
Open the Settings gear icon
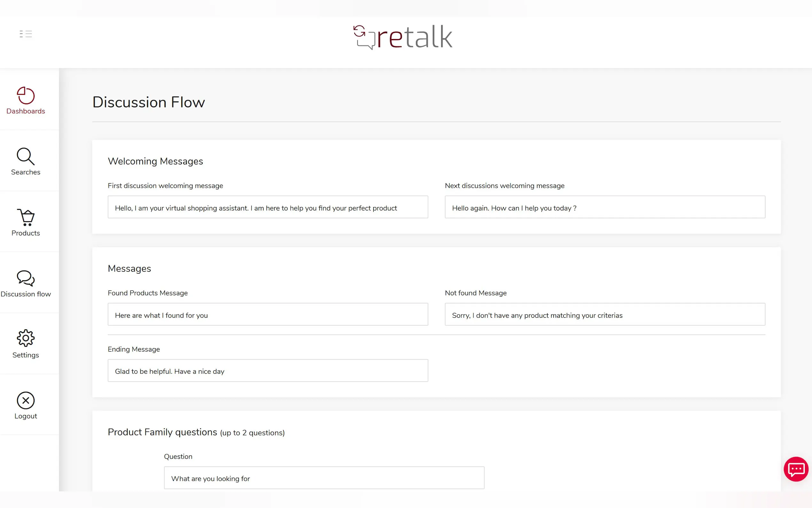26,338
